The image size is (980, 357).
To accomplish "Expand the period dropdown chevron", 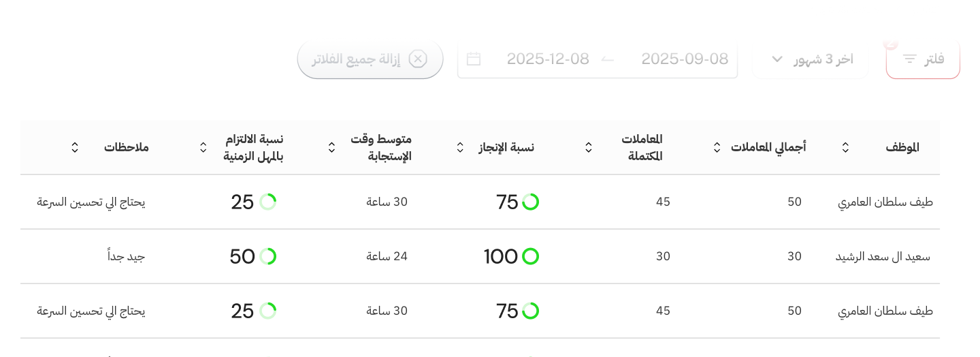I will point(777,59).
